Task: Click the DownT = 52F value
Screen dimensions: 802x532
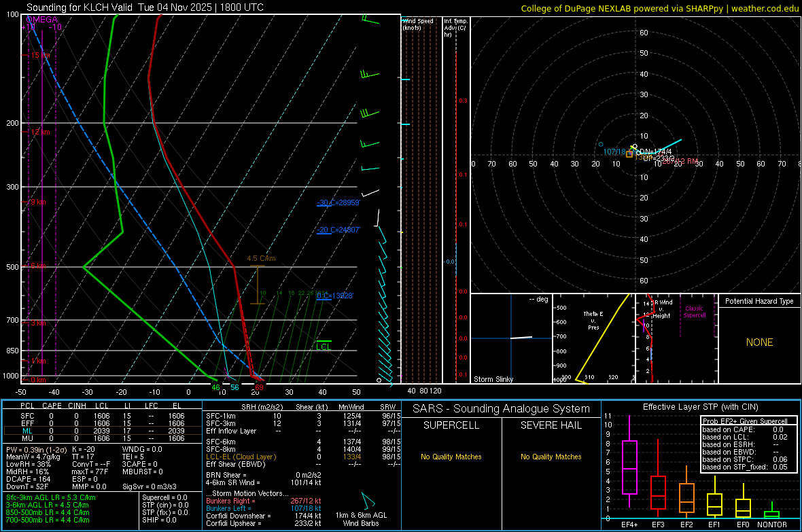Action: [x=27, y=486]
